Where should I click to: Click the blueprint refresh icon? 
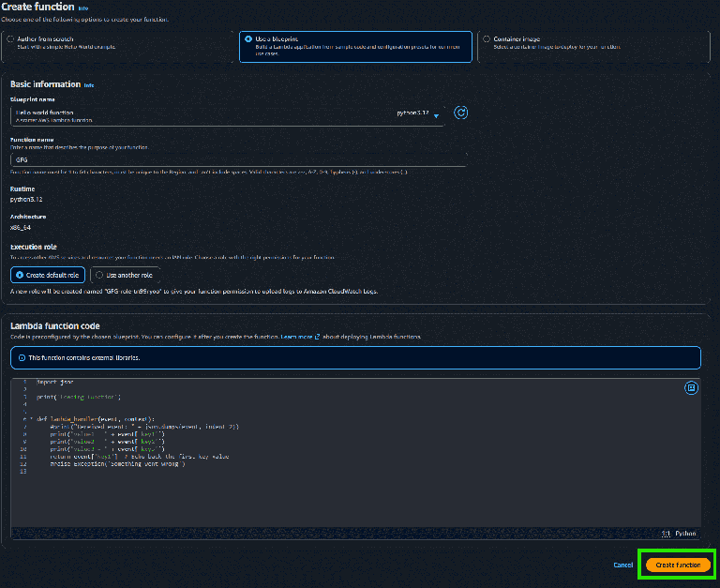(x=460, y=113)
